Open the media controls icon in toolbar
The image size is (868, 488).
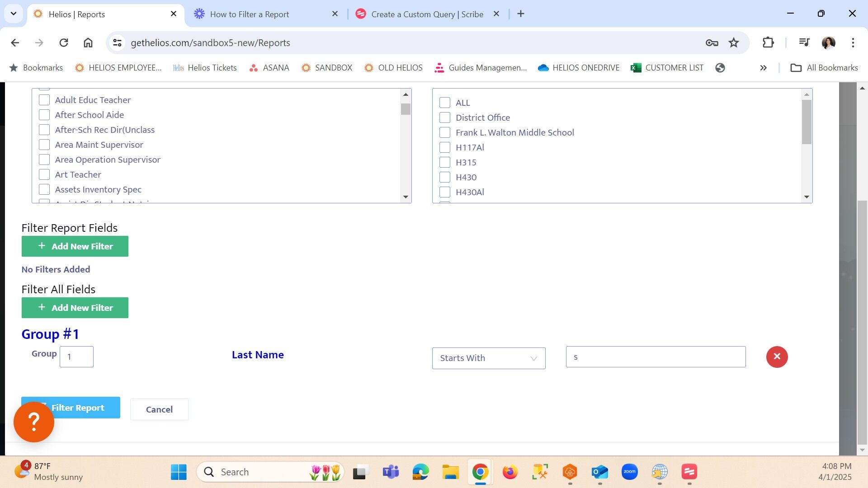click(804, 42)
